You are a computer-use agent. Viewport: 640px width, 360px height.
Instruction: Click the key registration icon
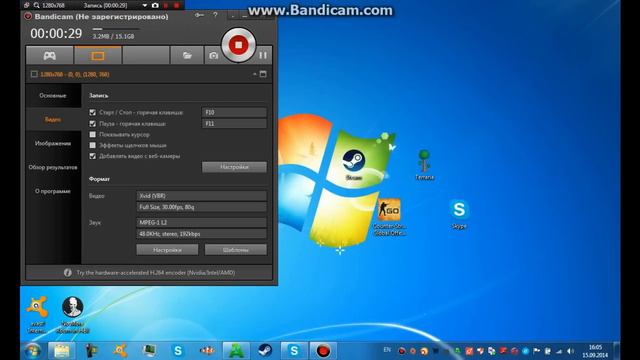coord(199,16)
